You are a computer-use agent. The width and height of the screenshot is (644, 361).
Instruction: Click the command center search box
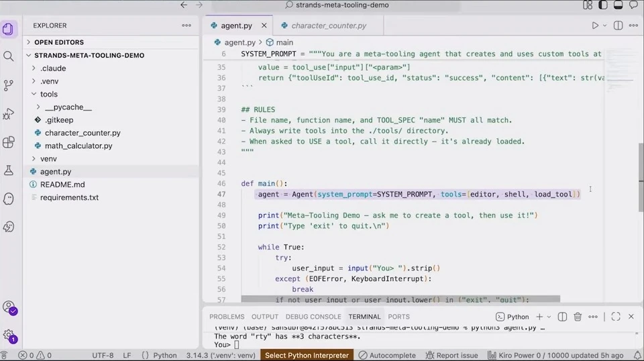pos(336,5)
